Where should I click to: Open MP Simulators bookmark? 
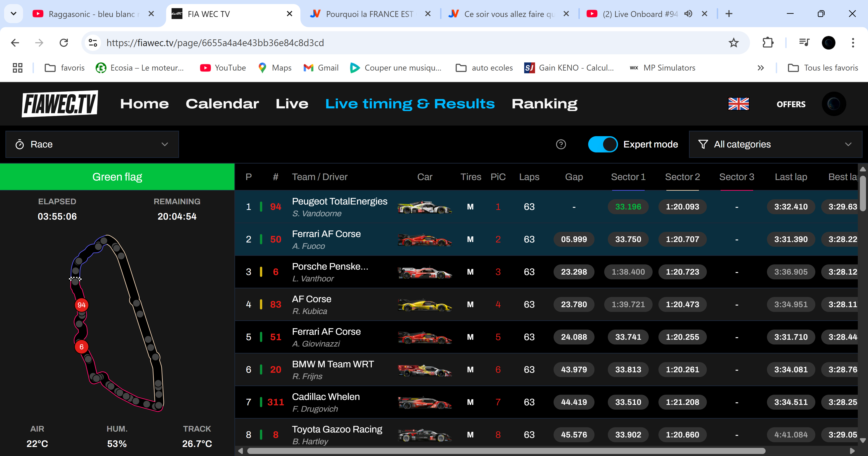pos(662,68)
